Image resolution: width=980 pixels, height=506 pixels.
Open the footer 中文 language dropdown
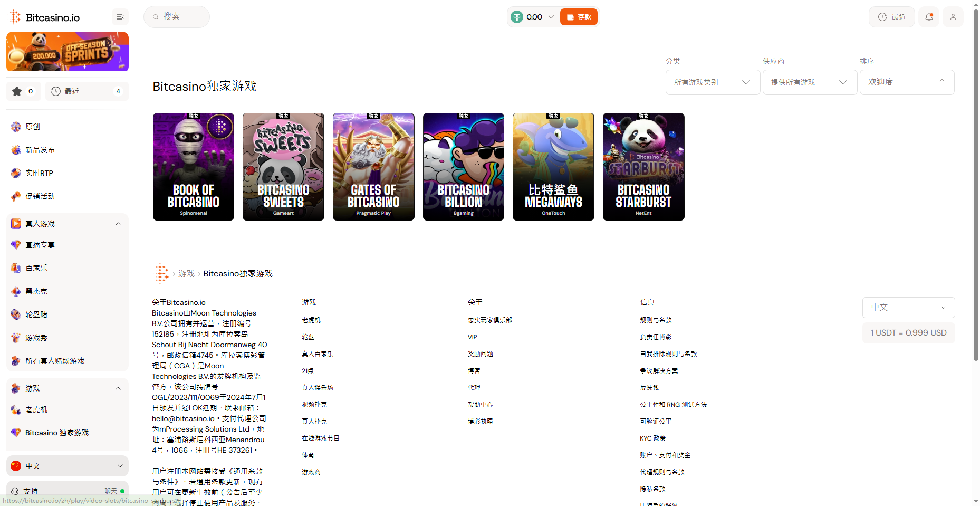point(908,308)
